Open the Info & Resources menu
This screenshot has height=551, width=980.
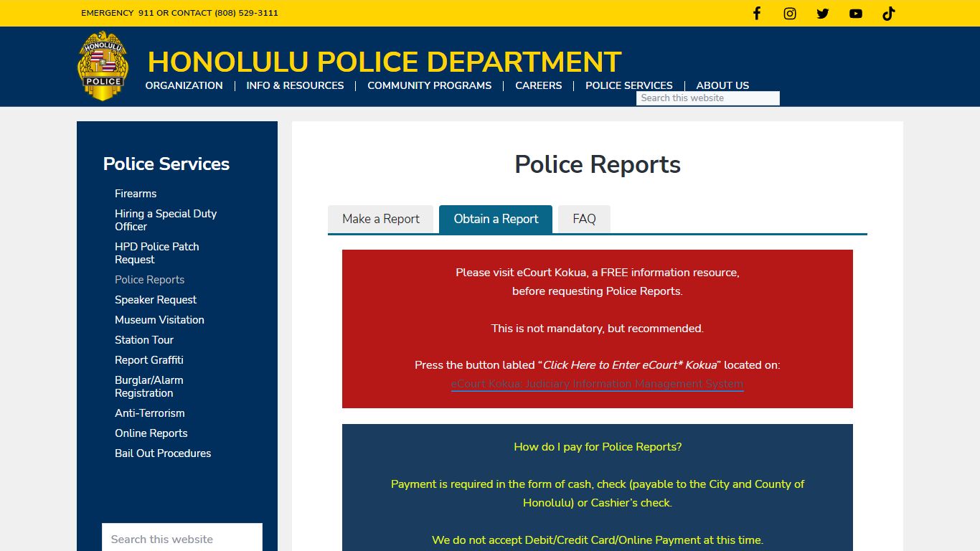tap(295, 85)
